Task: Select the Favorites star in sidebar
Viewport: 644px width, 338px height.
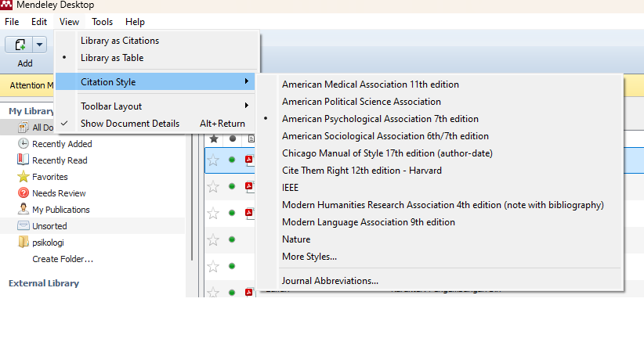Action: click(x=24, y=177)
